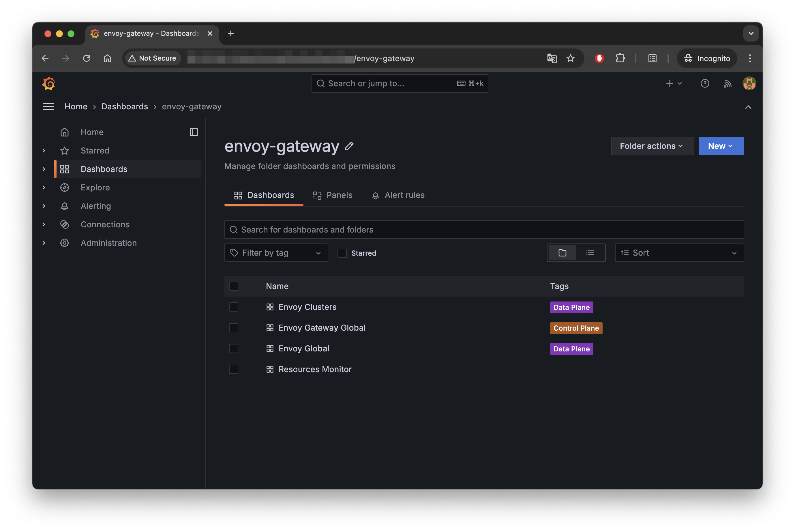795x532 pixels.
Task: Open the New dropdown button
Action: pos(721,146)
